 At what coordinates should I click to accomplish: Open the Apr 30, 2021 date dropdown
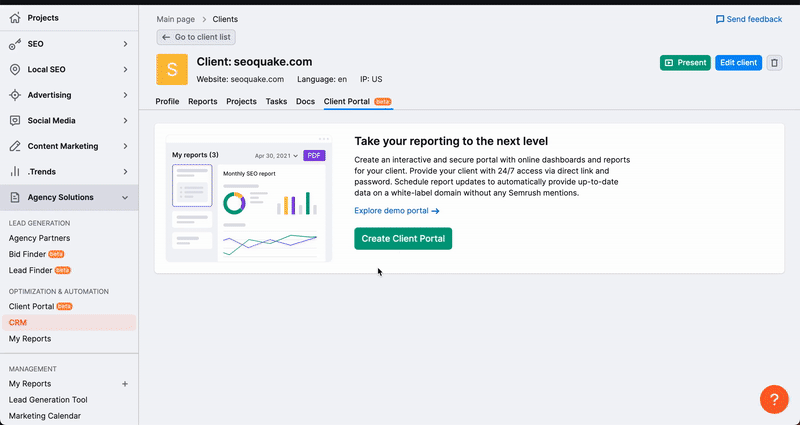coord(276,156)
